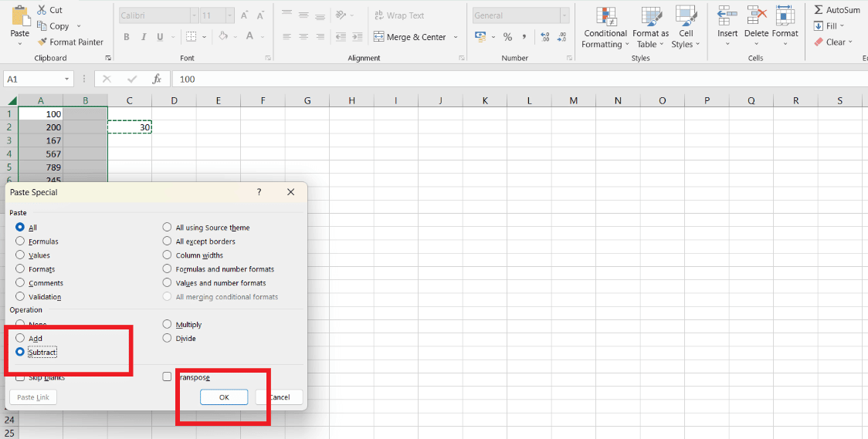Close the Paste Special dialog
This screenshot has width=868, height=439.
(x=291, y=192)
